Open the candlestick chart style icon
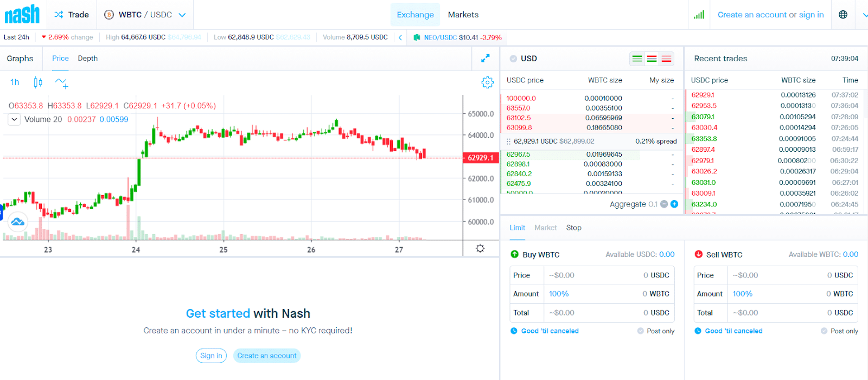This screenshot has width=868, height=380. coord(38,82)
